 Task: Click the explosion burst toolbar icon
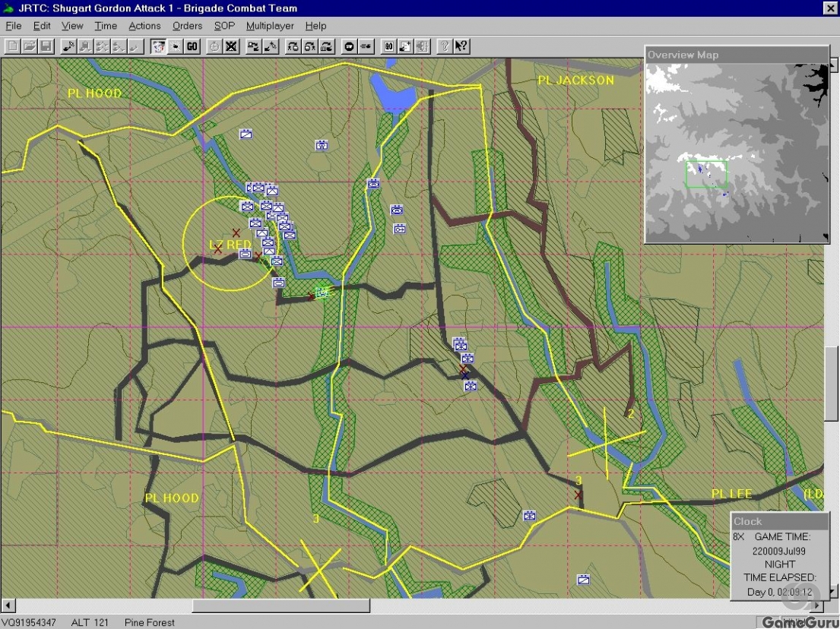click(175, 46)
